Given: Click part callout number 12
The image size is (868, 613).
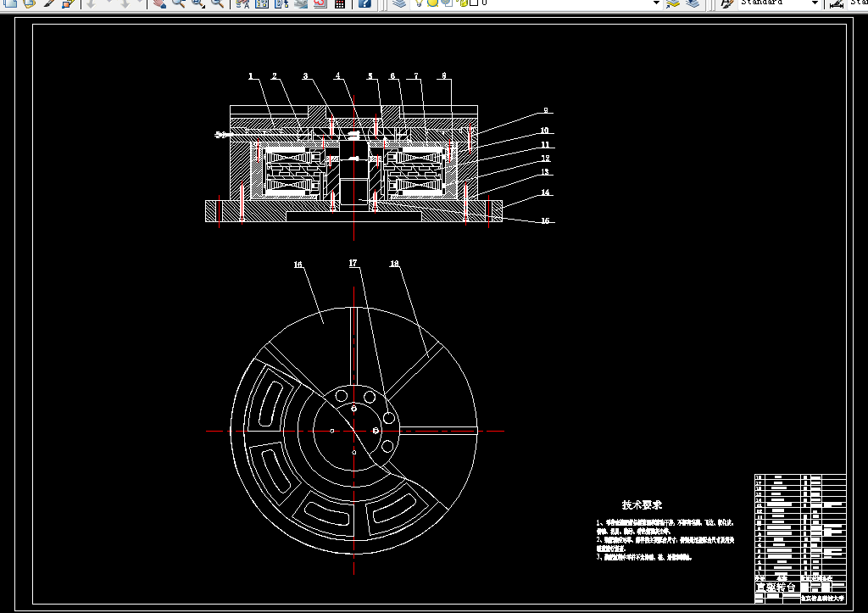Looking at the screenshot, I should click(x=545, y=159).
